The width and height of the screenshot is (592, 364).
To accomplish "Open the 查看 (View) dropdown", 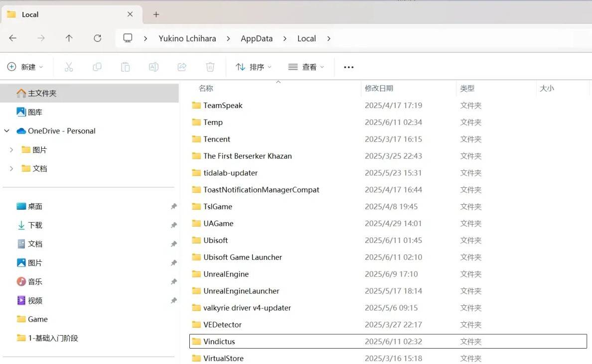I will click(306, 67).
